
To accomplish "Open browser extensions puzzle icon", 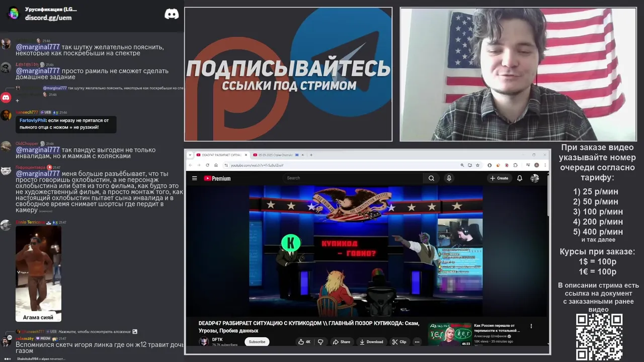I will (515, 165).
